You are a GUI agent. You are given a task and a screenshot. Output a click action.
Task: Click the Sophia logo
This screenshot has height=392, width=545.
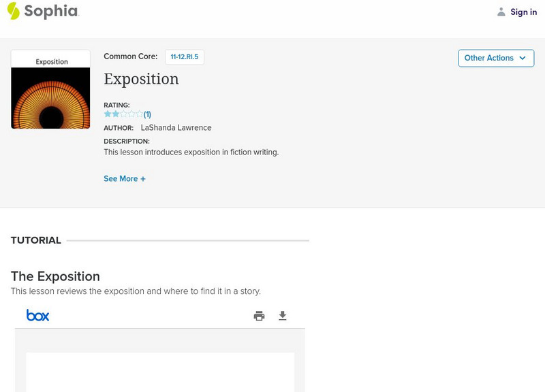pos(42,12)
